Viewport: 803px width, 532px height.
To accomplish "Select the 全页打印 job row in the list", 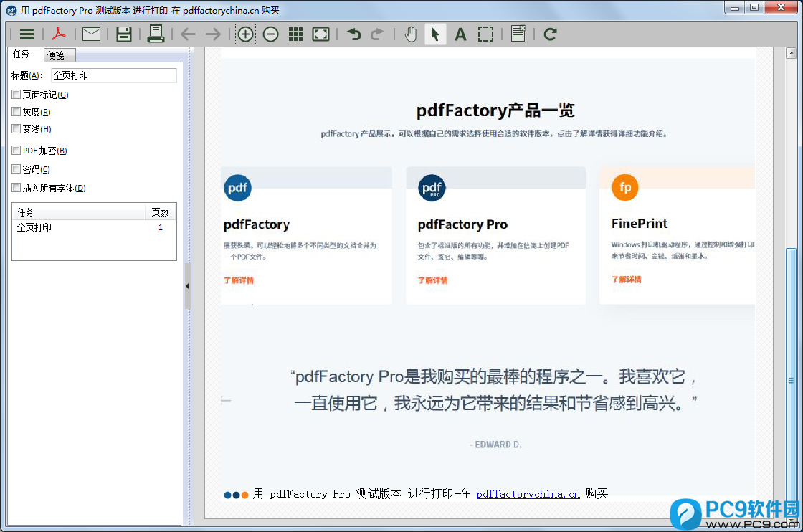I will (94, 227).
